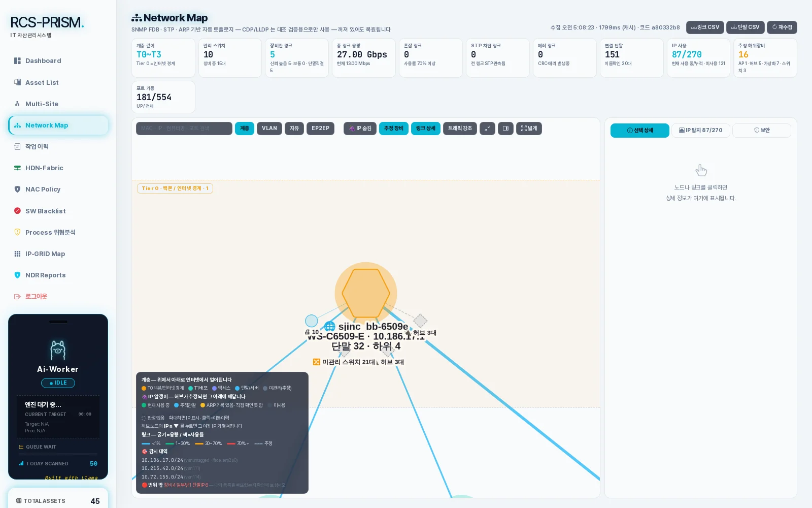Select the 선택 상세 tab
This screenshot has width=812, height=508.
(640, 131)
